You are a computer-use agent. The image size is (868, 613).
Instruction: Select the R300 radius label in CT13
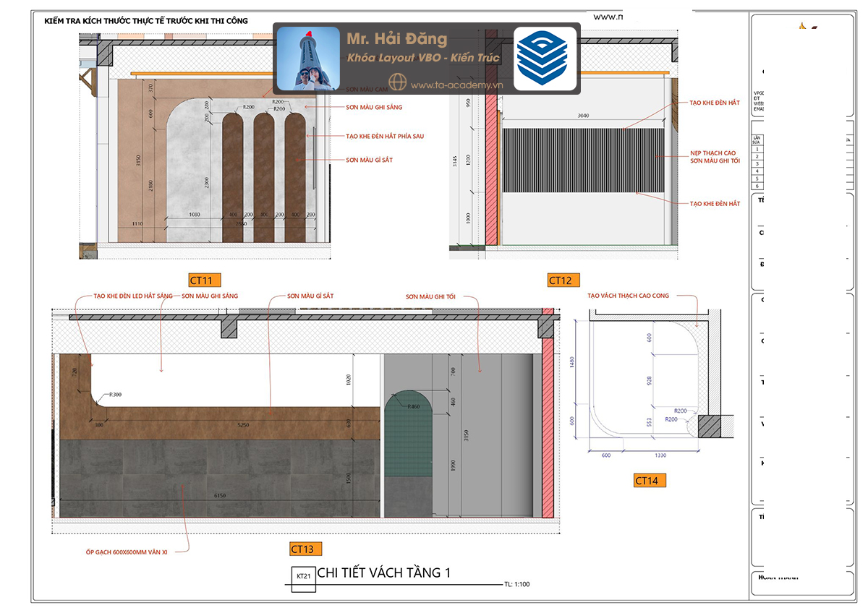point(116,395)
